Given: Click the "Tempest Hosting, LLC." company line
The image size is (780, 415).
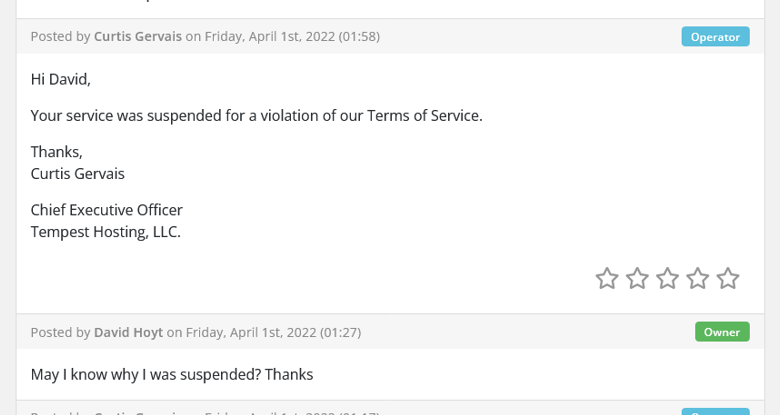Looking at the screenshot, I should [x=106, y=232].
